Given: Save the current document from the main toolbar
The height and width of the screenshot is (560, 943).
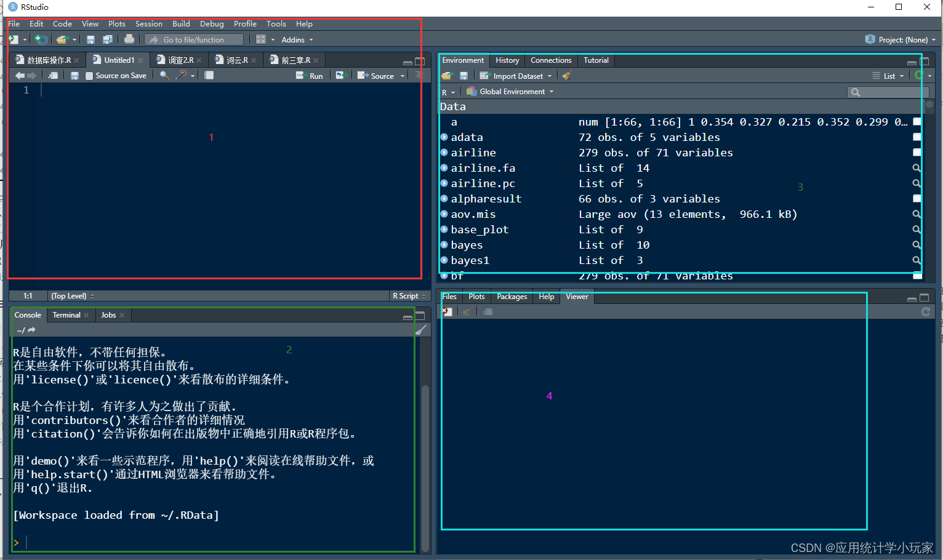Looking at the screenshot, I should [90, 39].
